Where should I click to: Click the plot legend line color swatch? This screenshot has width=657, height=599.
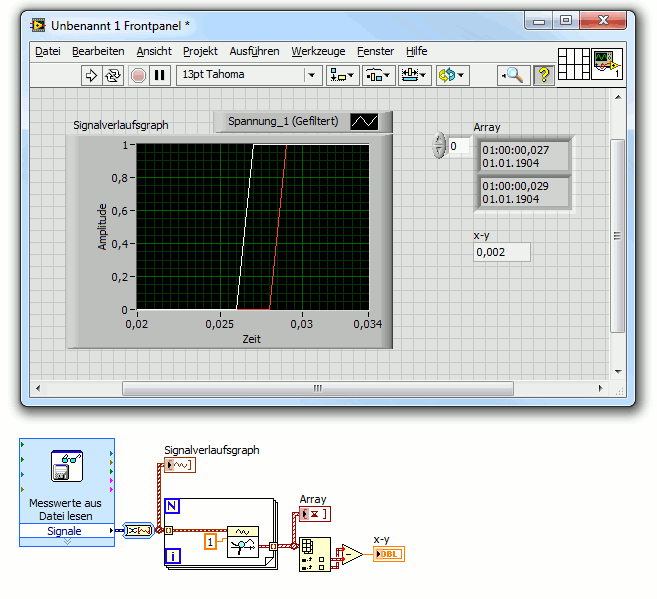click(363, 122)
